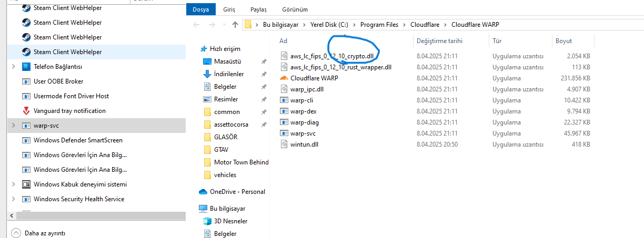
Task: Click the warp-svc executable icon in Explorer
Action: pyautogui.click(x=284, y=133)
